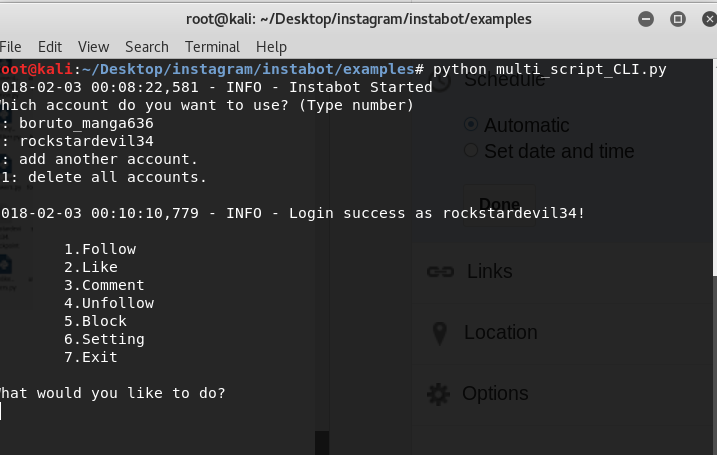
Task: Open the Options section label
Action: tap(495, 393)
